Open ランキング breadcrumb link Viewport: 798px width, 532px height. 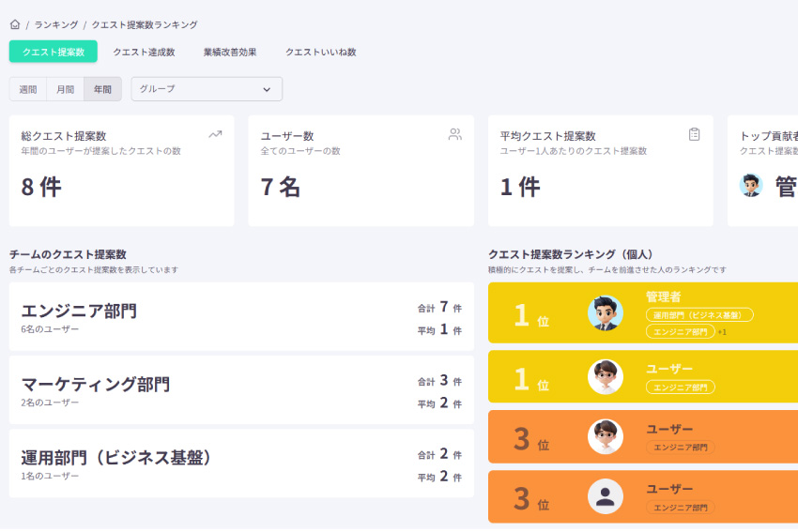pos(56,24)
